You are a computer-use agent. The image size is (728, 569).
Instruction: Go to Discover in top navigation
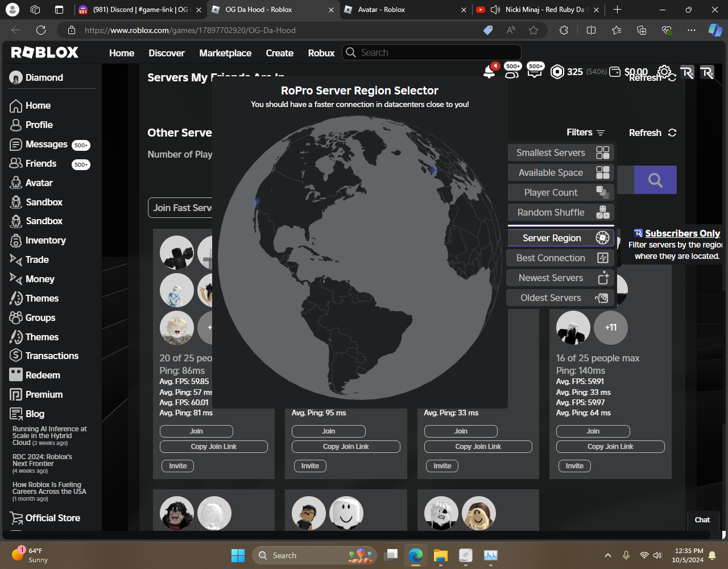[x=167, y=53]
